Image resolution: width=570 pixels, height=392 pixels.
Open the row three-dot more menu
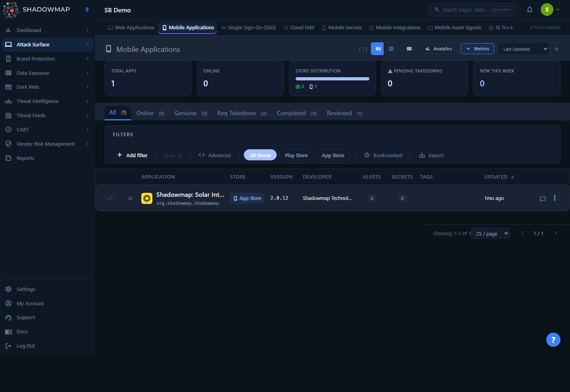555,198
